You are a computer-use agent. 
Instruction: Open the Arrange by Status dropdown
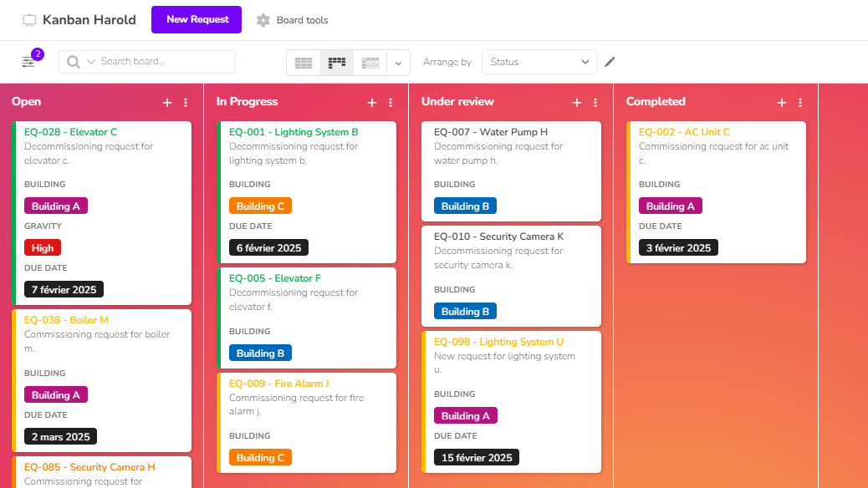(x=539, y=62)
